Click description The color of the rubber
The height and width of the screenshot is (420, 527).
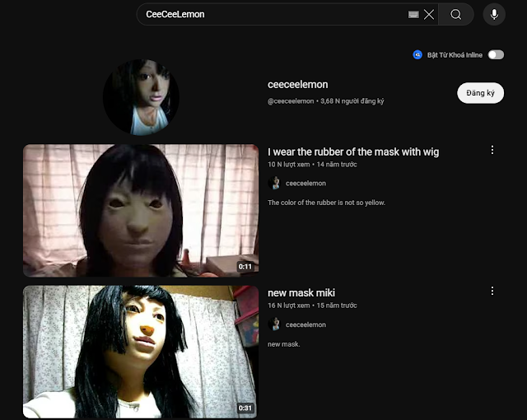[x=326, y=203]
